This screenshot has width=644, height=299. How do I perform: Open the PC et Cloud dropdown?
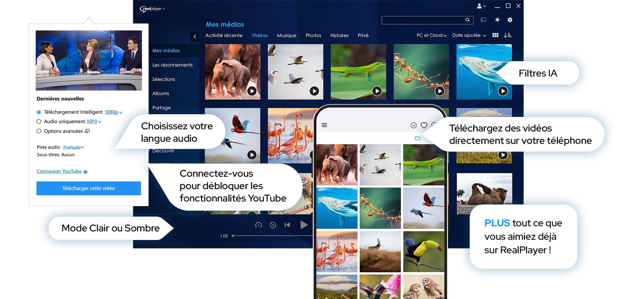coord(431,35)
